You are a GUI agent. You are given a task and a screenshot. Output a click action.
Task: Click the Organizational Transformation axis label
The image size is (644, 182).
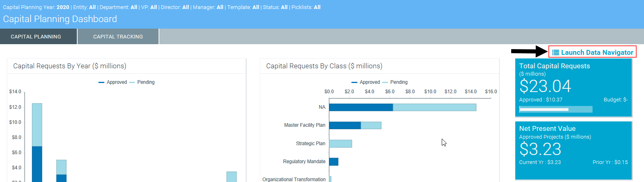(x=294, y=179)
